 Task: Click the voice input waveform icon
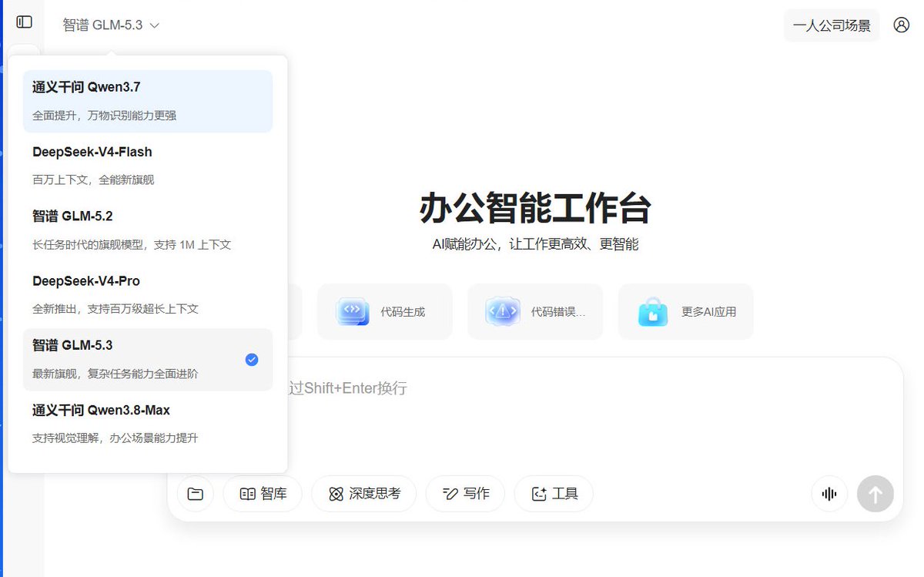click(x=829, y=494)
